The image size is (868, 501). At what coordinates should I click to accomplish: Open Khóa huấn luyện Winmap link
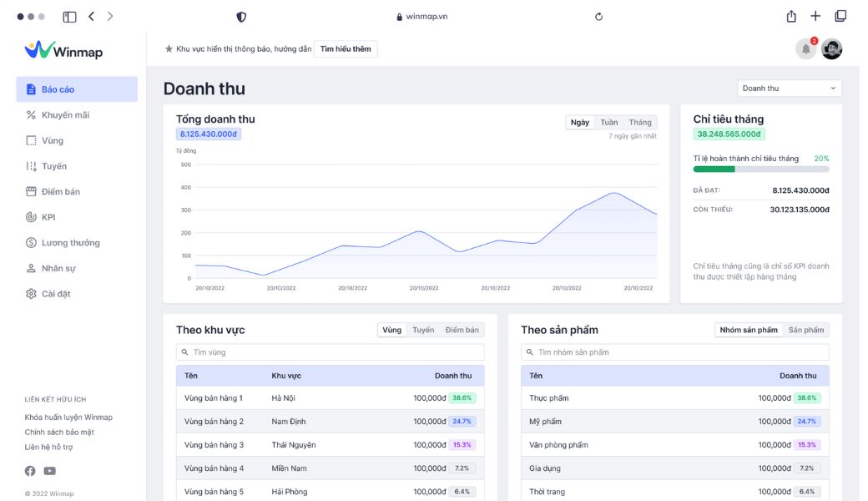click(x=68, y=417)
